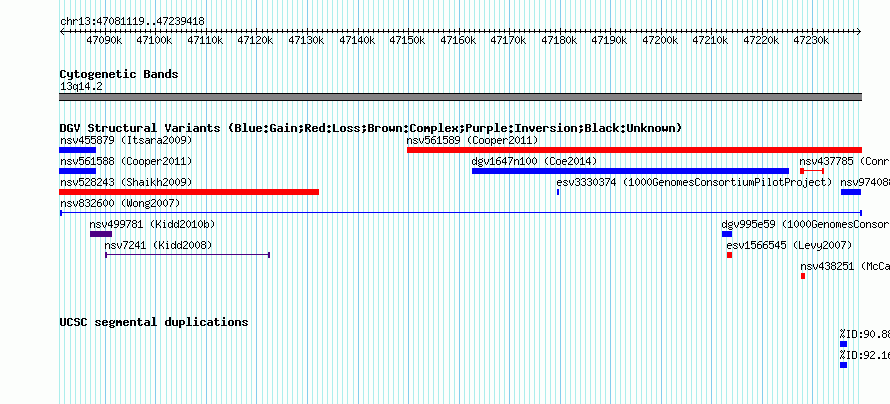Open the nsv561588 (Cooper2011) label
The image size is (890, 404).
[x=126, y=162]
